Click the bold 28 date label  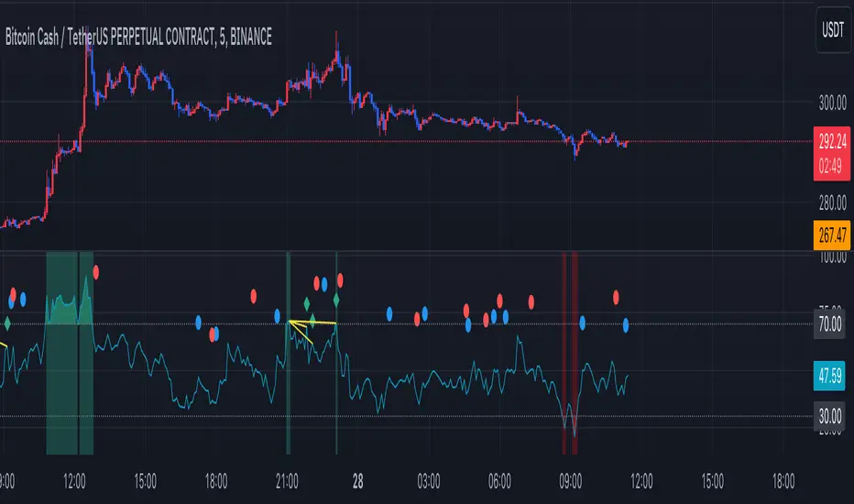pos(358,481)
